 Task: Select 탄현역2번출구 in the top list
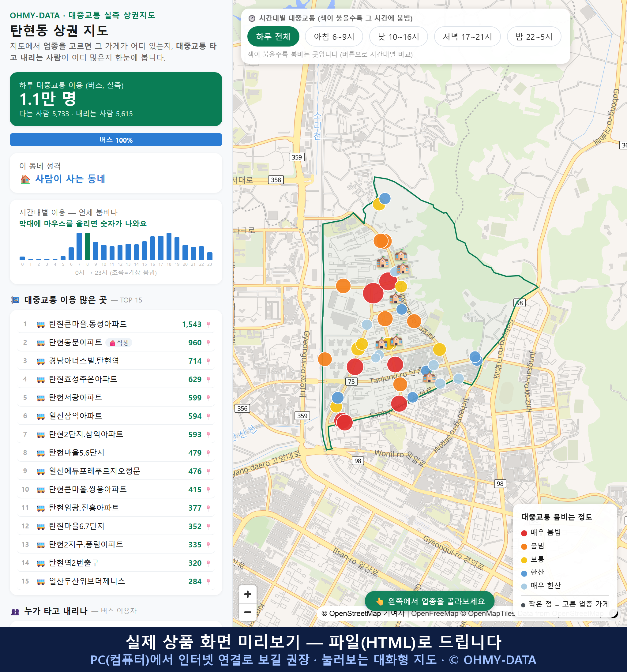(x=116, y=563)
